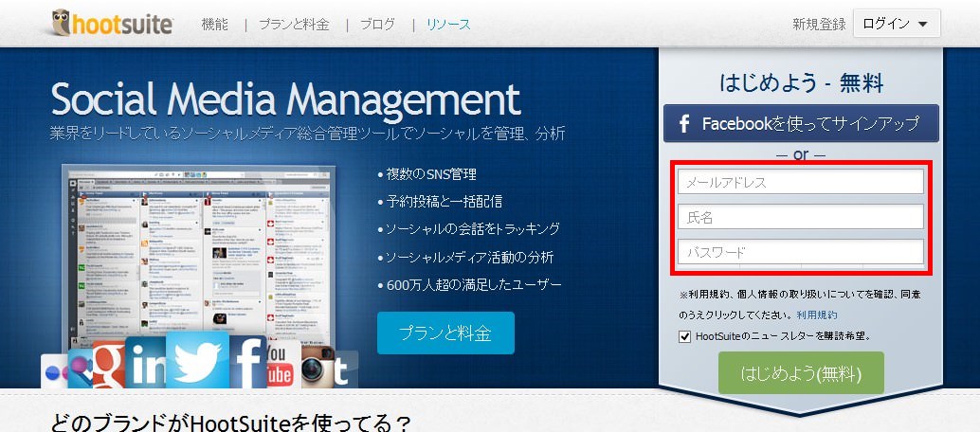Open the 利用規約 link
980x432 pixels.
[x=817, y=315]
